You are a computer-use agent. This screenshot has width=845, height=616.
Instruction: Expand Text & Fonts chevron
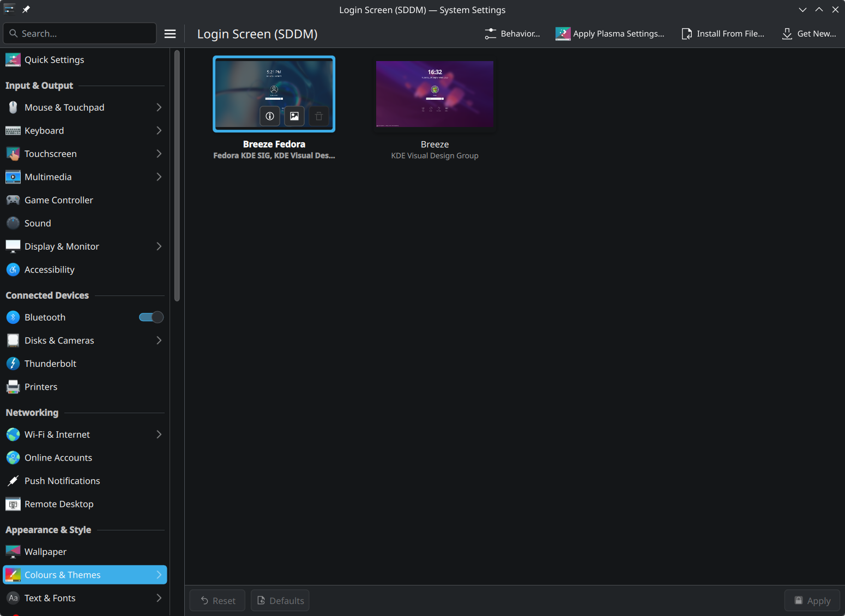pos(159,598)
